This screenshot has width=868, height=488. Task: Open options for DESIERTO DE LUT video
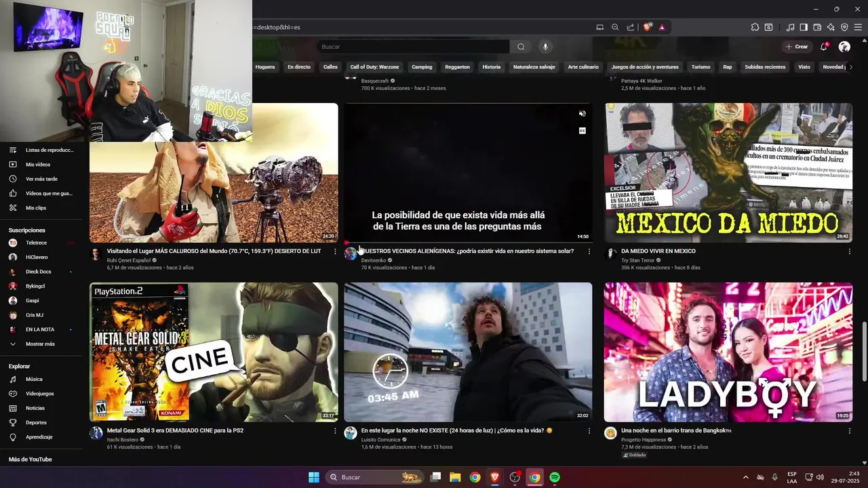point(335,251)
